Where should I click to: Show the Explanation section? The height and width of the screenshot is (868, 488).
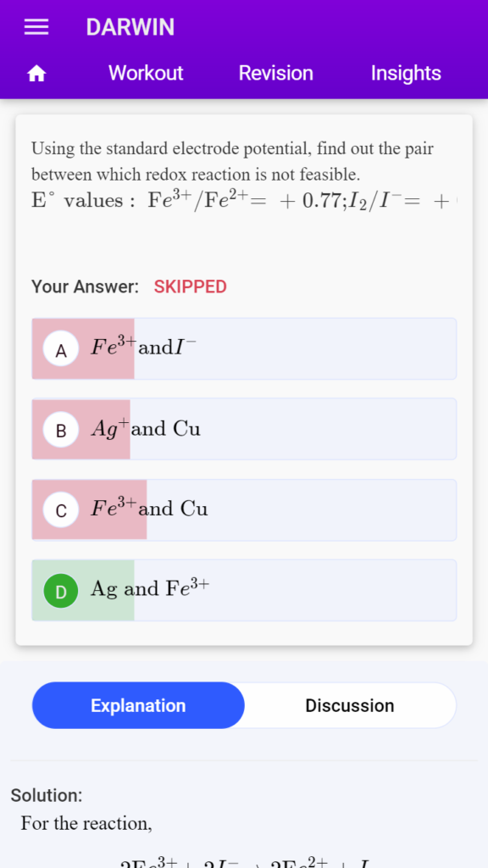click(x=138, y=705)
